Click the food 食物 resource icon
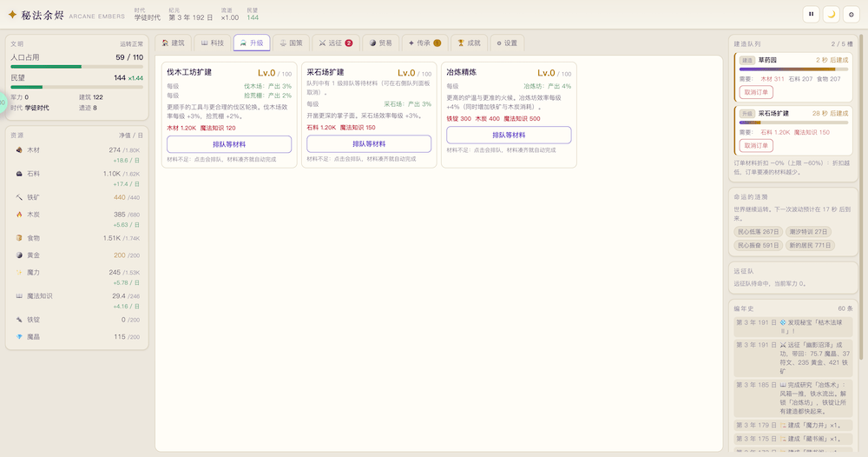868x457 pixels. [x=19, y=238]
